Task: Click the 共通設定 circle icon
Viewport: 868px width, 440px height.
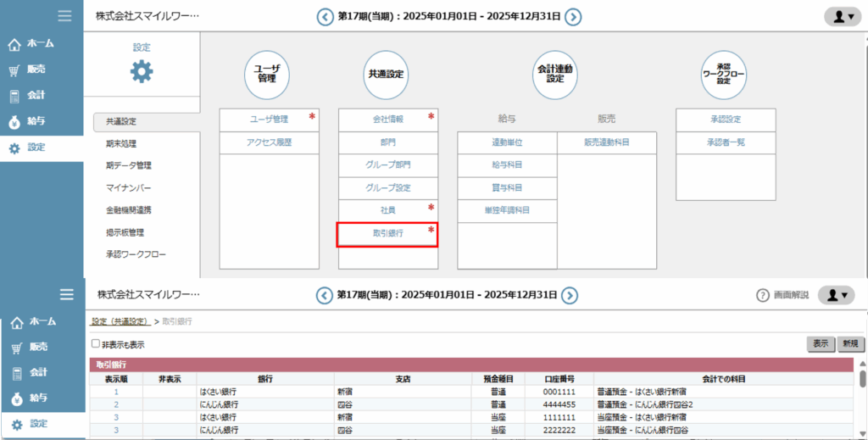Action: click(x=387, y=75)
